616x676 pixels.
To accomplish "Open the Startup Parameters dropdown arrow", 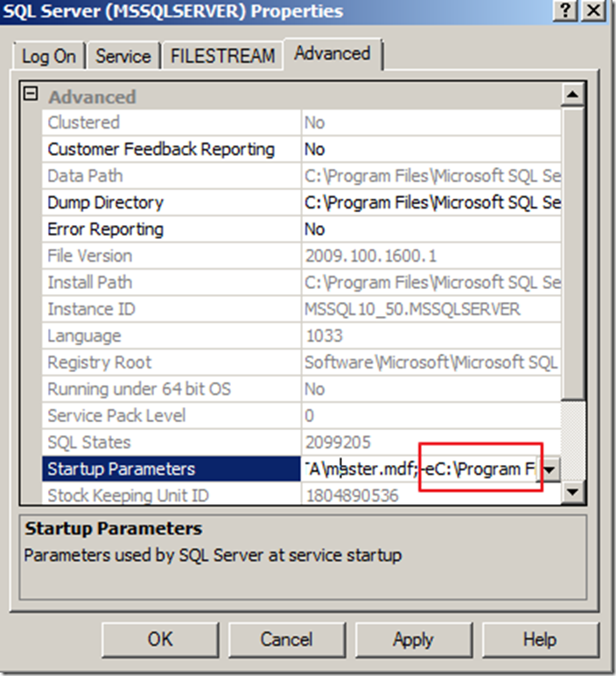I will click(549, 469).
